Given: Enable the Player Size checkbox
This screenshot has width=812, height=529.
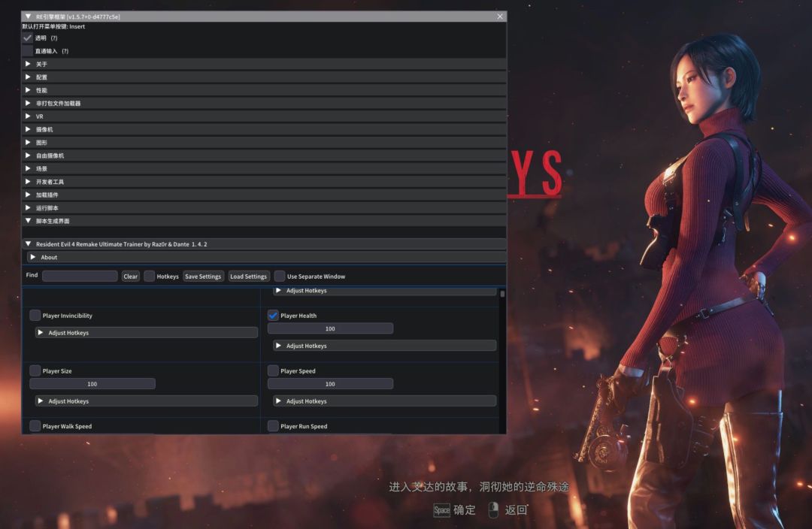Looking at the screenshot, I should (35, 370).
